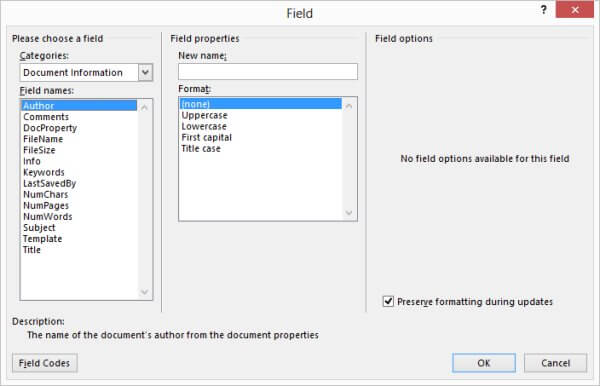Choose Title case format option
The height and width of the screenshot is (386, 600).
coord(201,148)
